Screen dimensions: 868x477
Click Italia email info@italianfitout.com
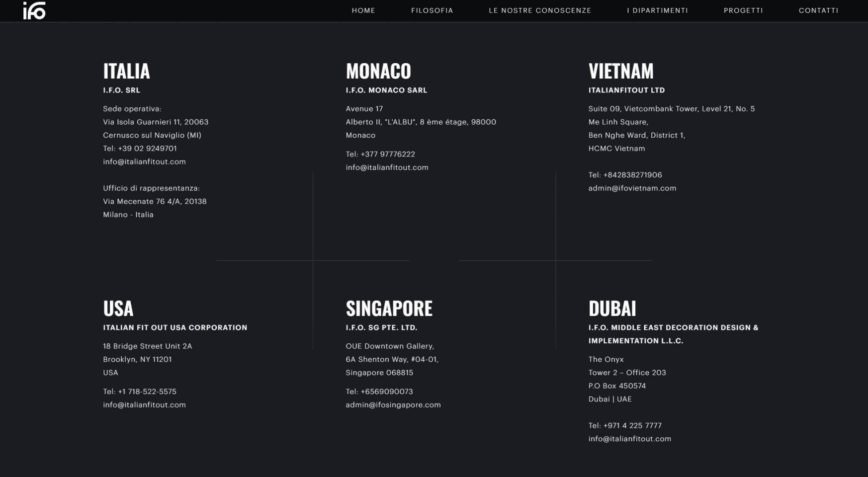coord(144,161)
